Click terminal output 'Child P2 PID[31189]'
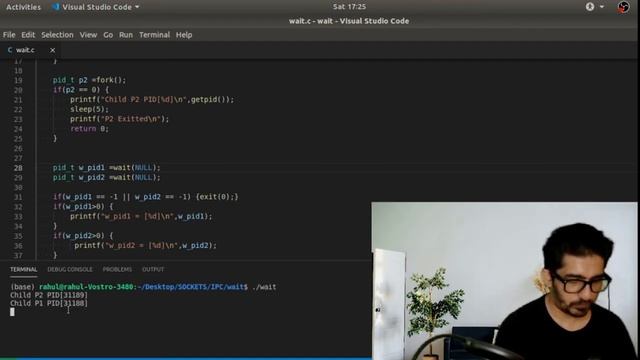Viewport: 640px width, 360px height. click(x=49, y=295)
